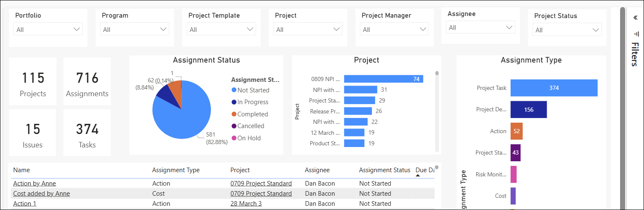Click the purple Cost bar
The height and width of the screenshot is (210, 644).
coord(513,196)
